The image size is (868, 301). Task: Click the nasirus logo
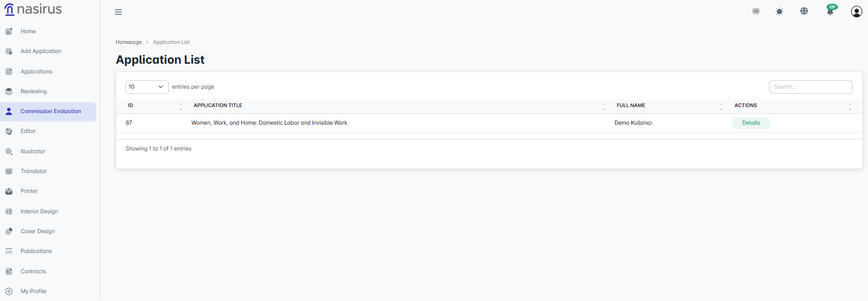[x=33, y=9]
